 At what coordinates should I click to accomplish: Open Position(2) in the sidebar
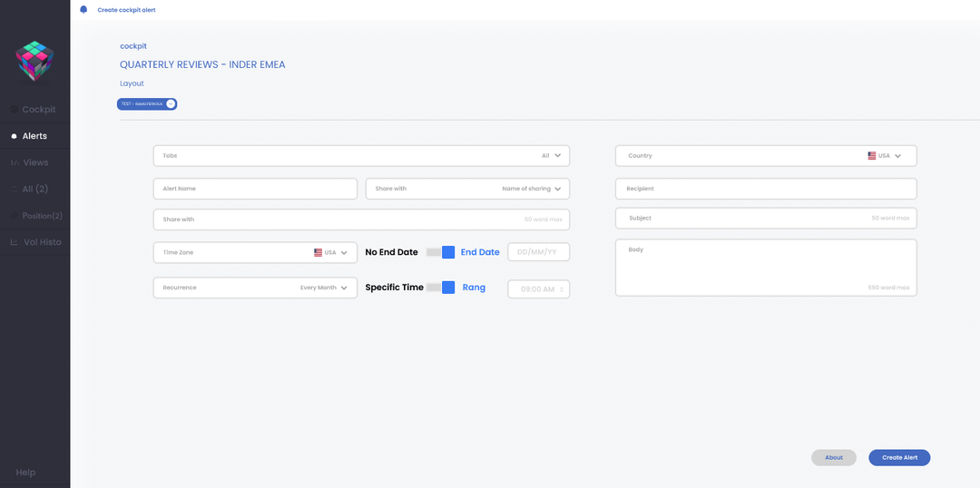[x=35, y=216]
